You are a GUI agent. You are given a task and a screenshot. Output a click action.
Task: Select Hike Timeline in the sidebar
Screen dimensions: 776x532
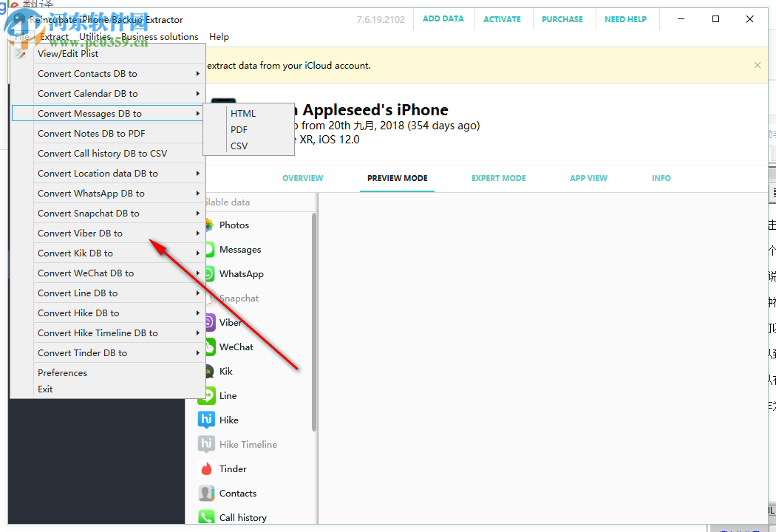tap(248, 444)
